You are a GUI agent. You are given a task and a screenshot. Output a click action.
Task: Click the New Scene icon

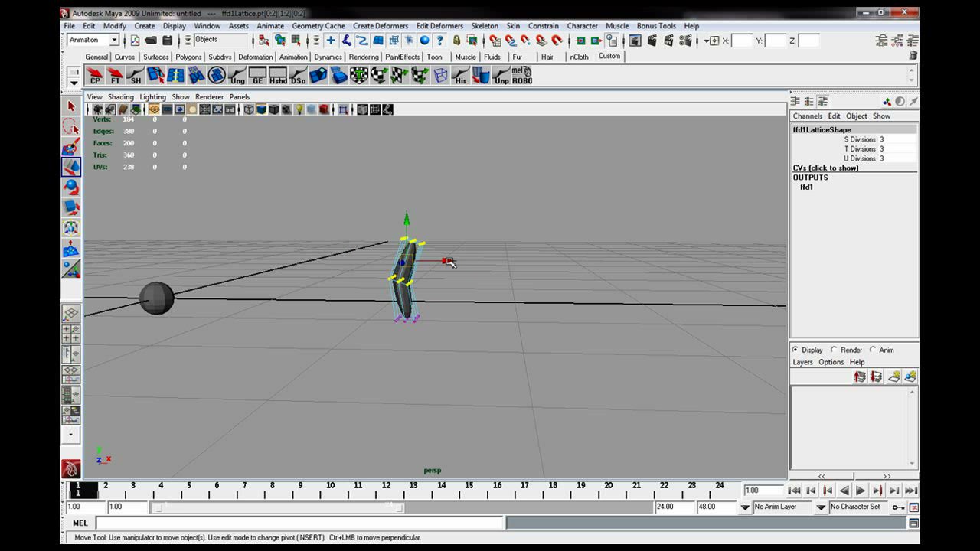pos(135,41)
